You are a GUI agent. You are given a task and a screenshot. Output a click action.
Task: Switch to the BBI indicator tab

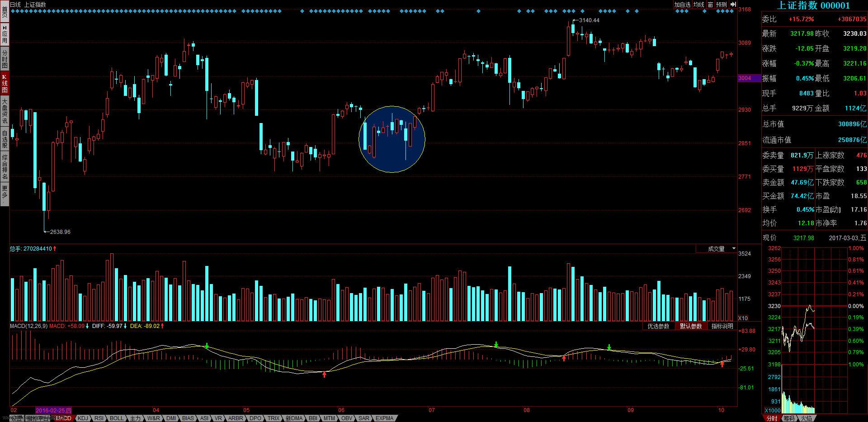pyautogui.click(x=313, y=418)
